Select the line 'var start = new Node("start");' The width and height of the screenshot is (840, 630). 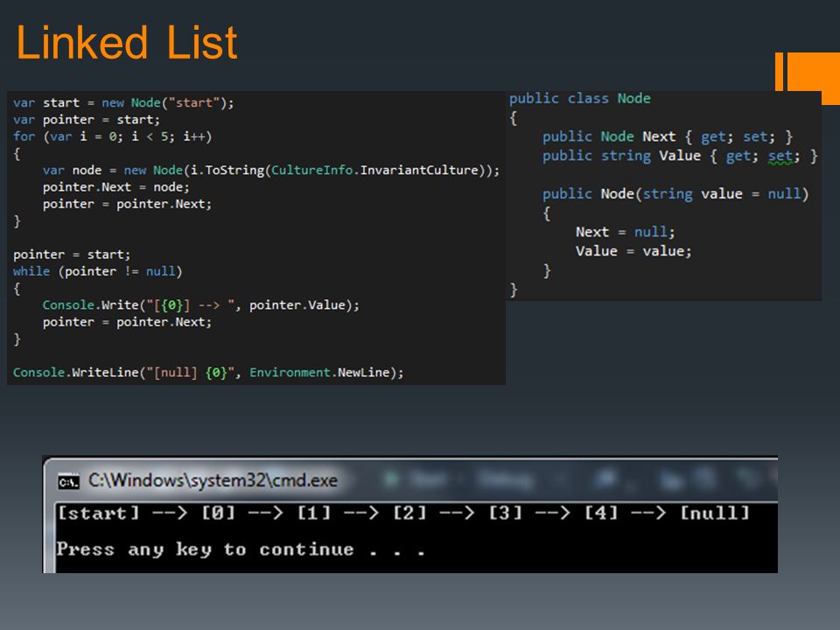123,102
